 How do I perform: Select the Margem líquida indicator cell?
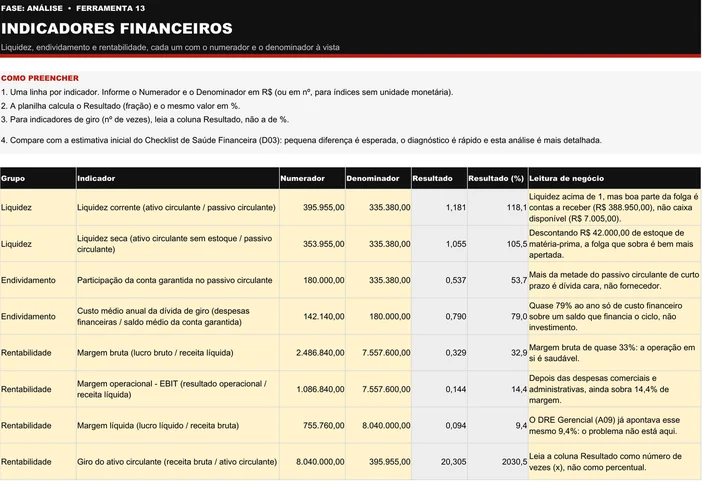click(x=178, y=425)
